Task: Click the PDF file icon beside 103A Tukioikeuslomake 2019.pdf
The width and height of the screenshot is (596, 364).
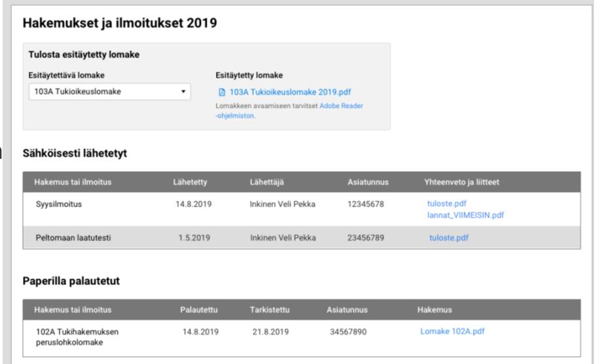Action: click(x=222, y=92)
